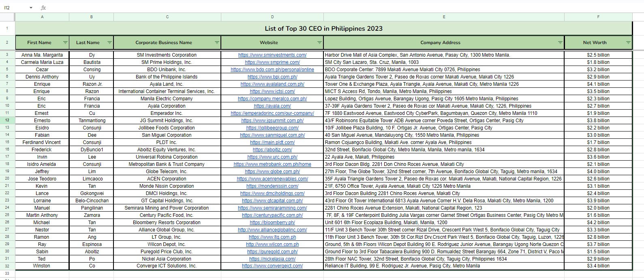Screen dimensions: 644x280
Task: Select column D header
Action: [x=272, y=17]
